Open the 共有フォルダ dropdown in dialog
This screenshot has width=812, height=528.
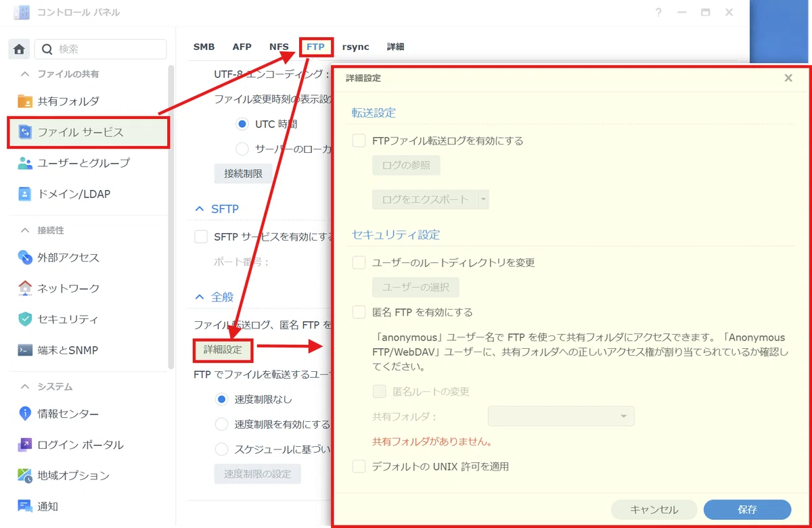point(561,416)
